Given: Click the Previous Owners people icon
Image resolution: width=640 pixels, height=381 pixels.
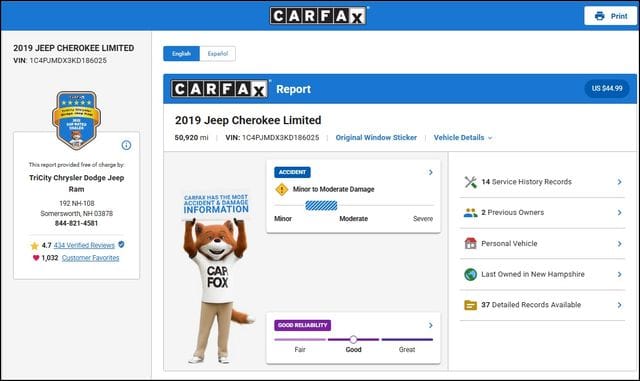Looking at the screenshot, I should tap(471, 213).
